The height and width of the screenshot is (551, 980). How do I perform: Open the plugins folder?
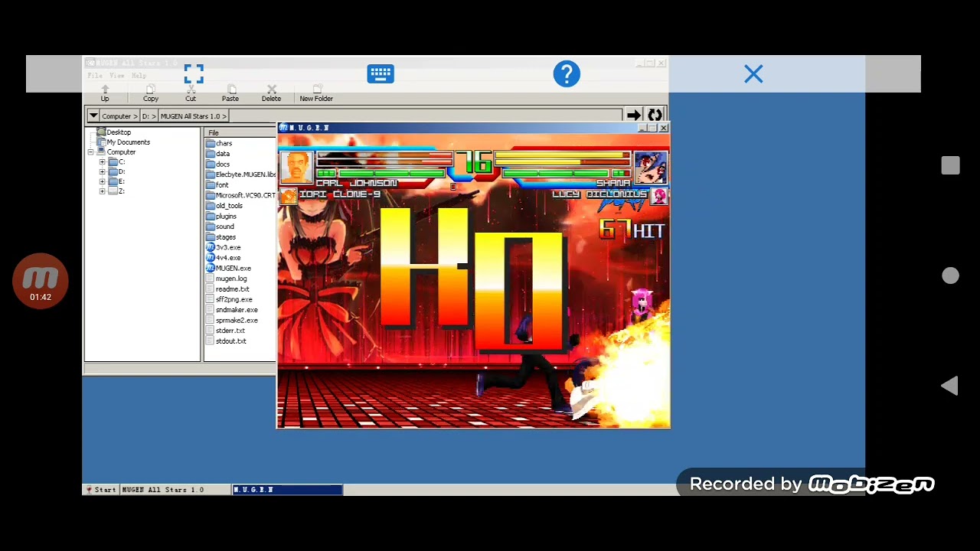(x=221, y=216)
